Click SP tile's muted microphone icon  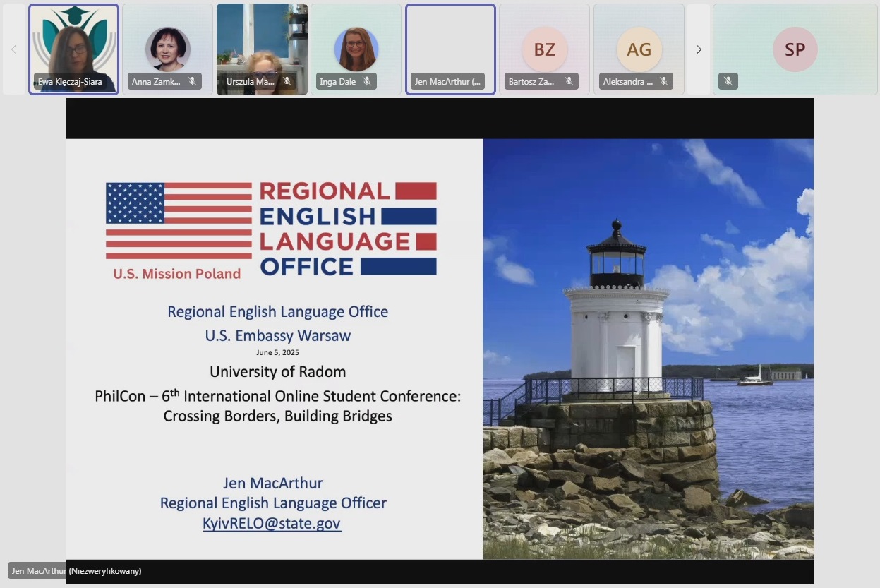(728, 82)
